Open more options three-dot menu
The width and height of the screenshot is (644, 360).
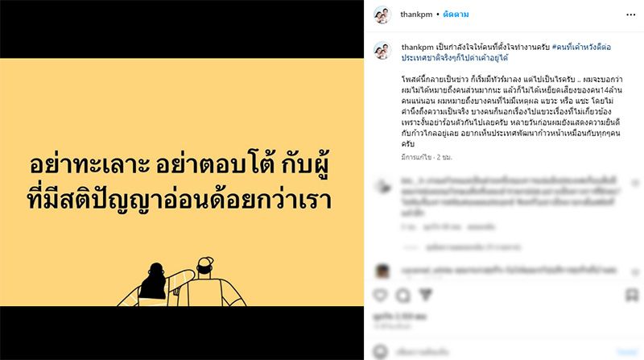pos(631,14)
